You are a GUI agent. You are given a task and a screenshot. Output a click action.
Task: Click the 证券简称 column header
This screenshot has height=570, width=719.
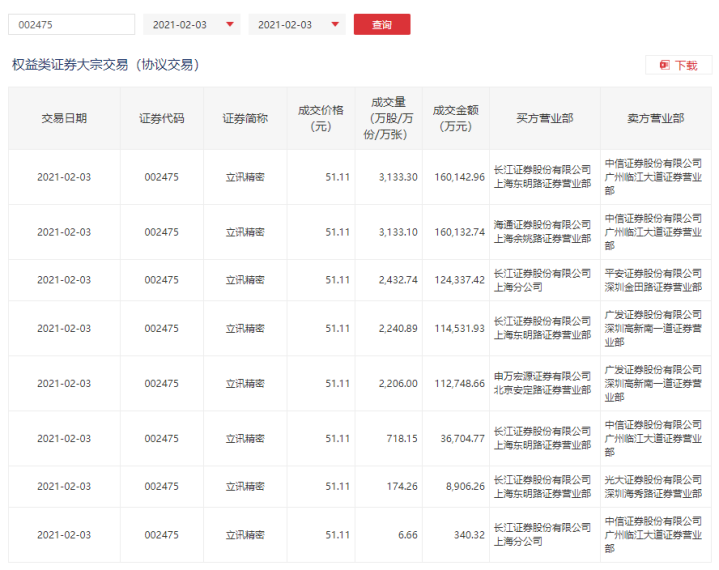click(x=245, y=118)
